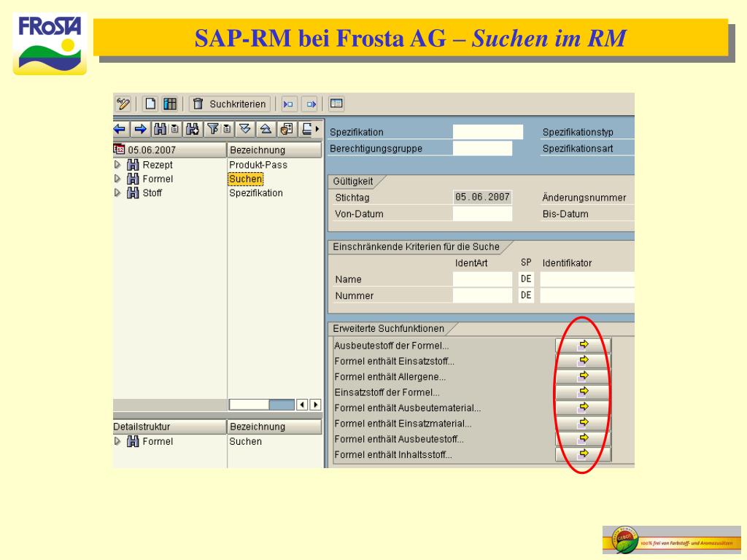Select the edit pencil icon in toolbar
The height and width of the screenshot is (560, 747).
click(123, 104)
